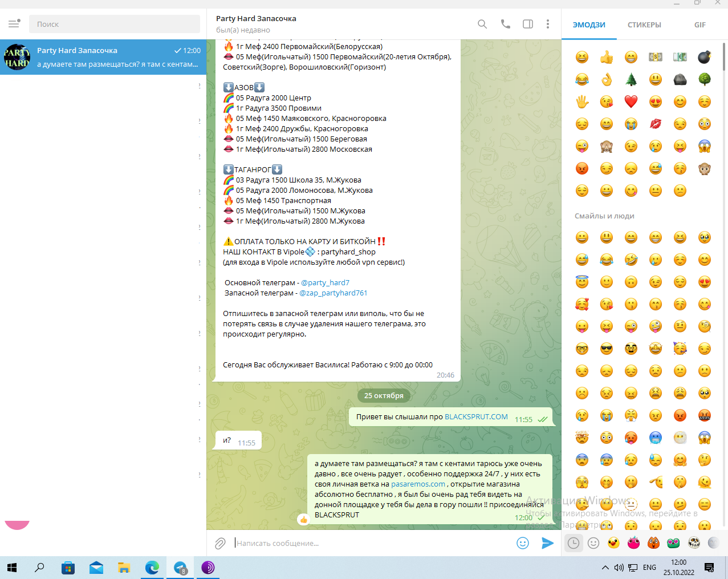The height and width of the screenshot is (579, 728).
Task: Insert the halo angel face emoji
Action: point(582,282)
